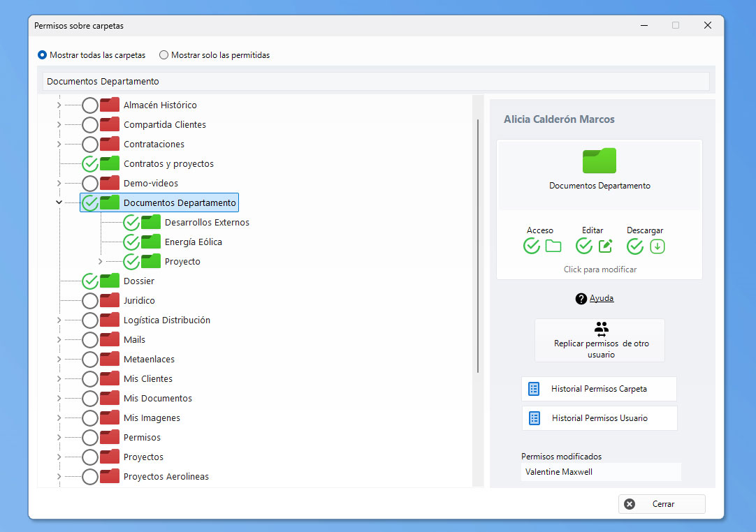This screenshot has width=756, height=532.
Task: Click the red folder icon of Metaenlaces
Action: coord(110,359)
